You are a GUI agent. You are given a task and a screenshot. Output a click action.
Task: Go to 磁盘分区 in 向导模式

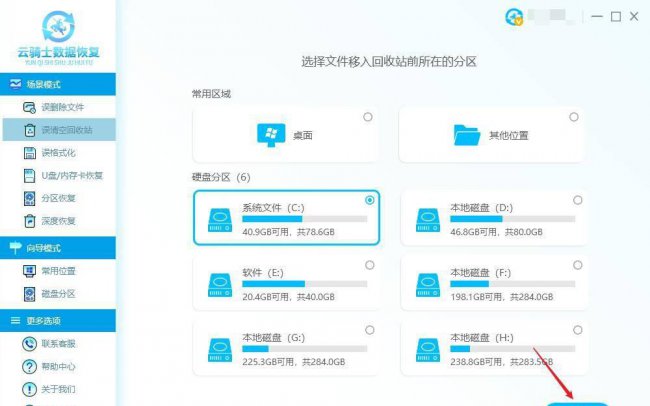click(x=58, y=294)
